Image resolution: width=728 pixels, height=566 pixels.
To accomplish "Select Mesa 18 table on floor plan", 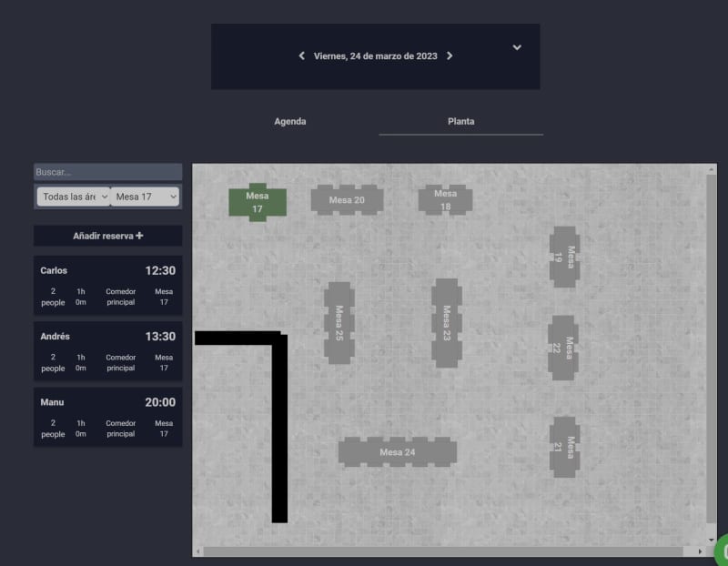I will tap(445, 200).
